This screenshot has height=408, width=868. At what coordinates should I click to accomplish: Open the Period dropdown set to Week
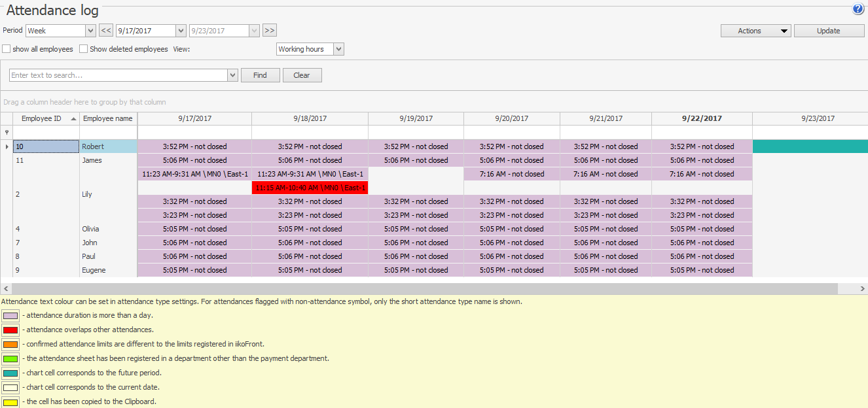pyautogui.click(x=90, y=31)
